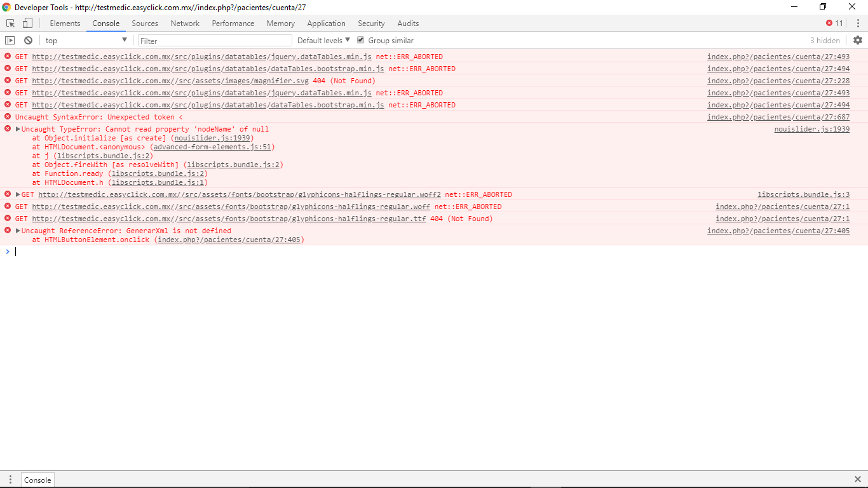Clear the console with the ban icon
Image resolution: width=868 pixels, height=488 pixels.
[28, 40]
